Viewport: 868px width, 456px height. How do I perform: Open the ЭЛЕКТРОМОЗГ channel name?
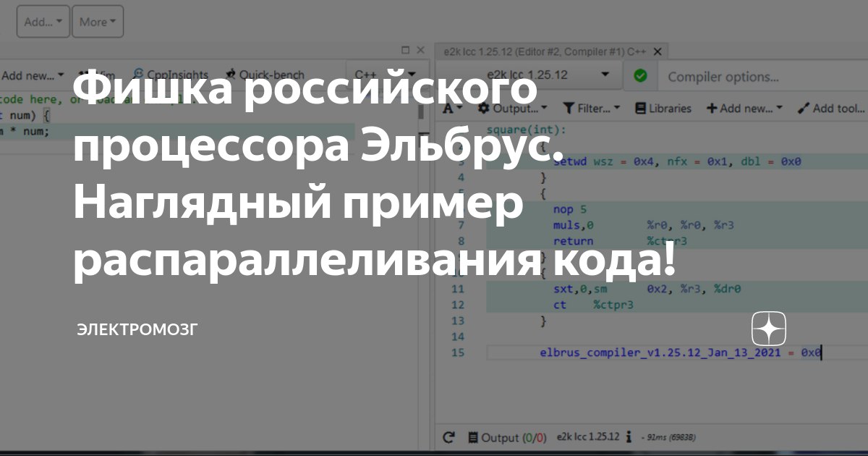[x=137, y=330]
